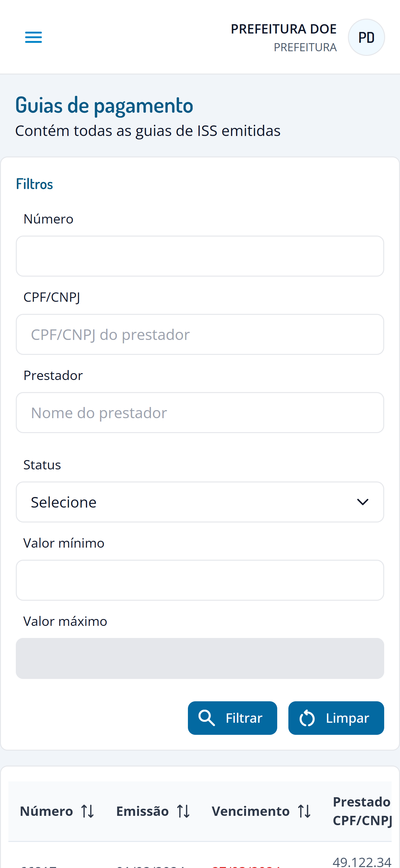Click the PREFEITURA DOE user name
The image size is (400, 868).
pos(283,29)
